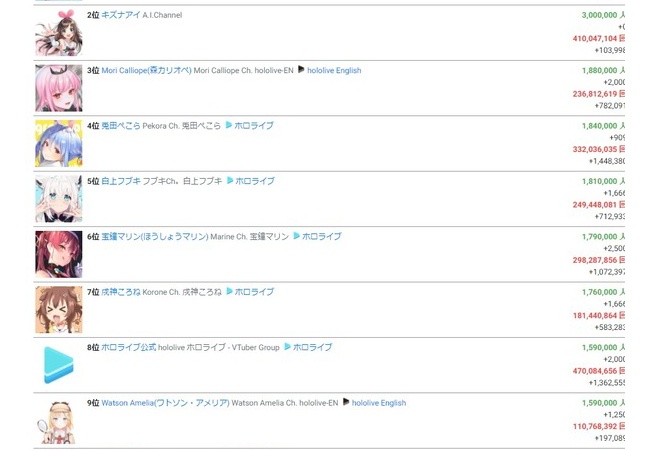The image size is (650, 450).
Task: Select view count 298,287,856
Action: [595, 260]
